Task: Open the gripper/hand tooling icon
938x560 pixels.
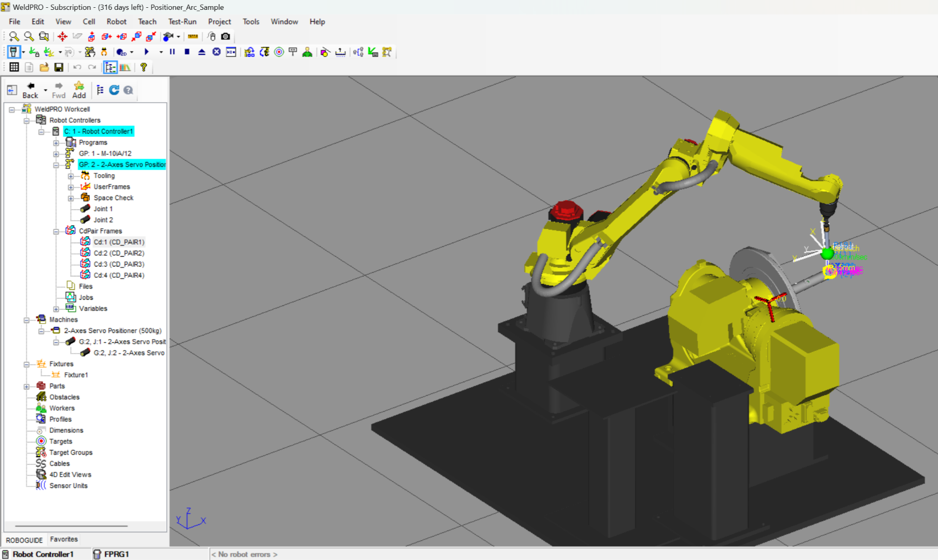Action: pyautogui.click(x=104, y=52)
